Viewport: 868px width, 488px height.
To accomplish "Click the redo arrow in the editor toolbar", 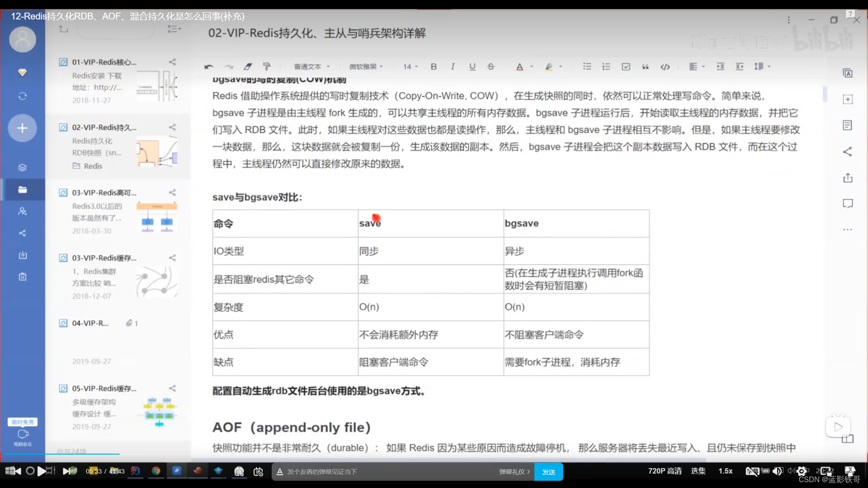I will click(229, 67).
